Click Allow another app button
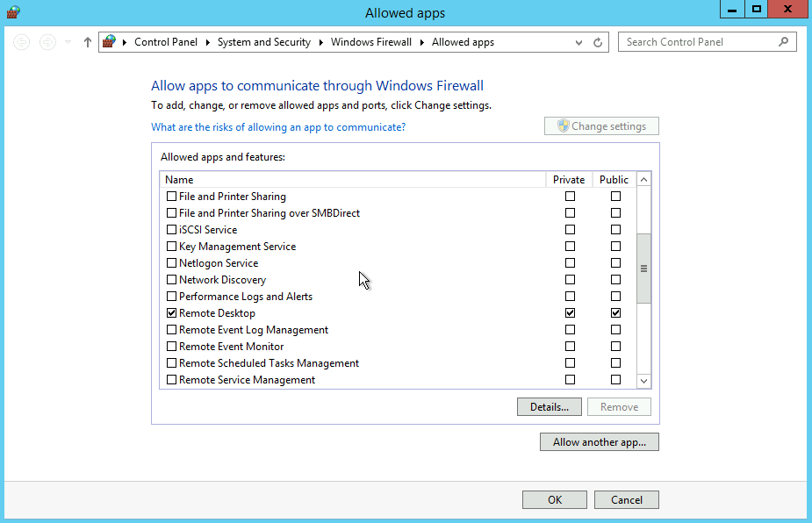This screenshot has width=812, height=523. pyautogui.click(x=600, y=442)
